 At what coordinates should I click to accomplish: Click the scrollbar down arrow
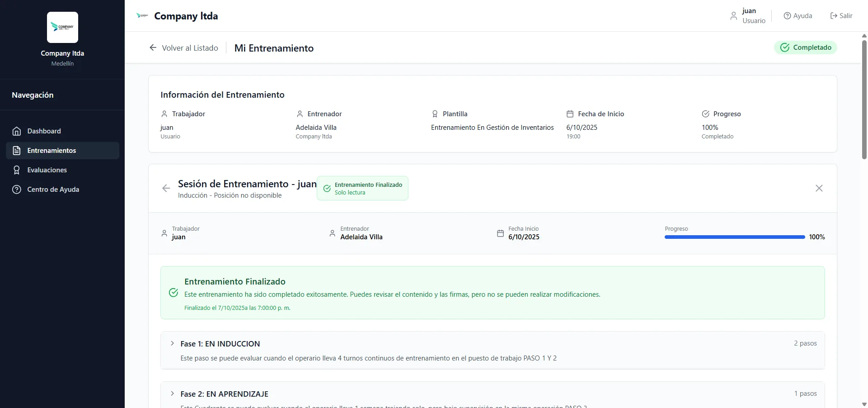point(864,404)
